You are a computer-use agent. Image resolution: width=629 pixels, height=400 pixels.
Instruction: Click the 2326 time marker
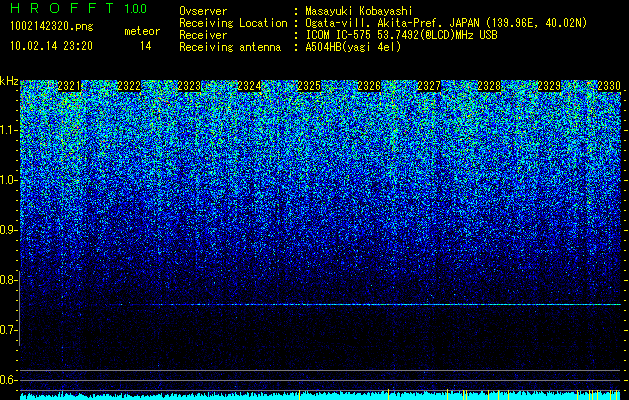(369, 86)
